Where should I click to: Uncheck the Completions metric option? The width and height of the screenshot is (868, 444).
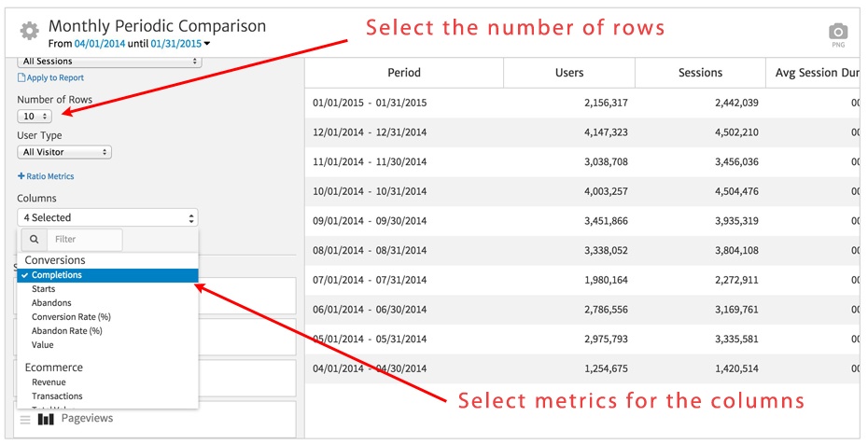[107, 275]
